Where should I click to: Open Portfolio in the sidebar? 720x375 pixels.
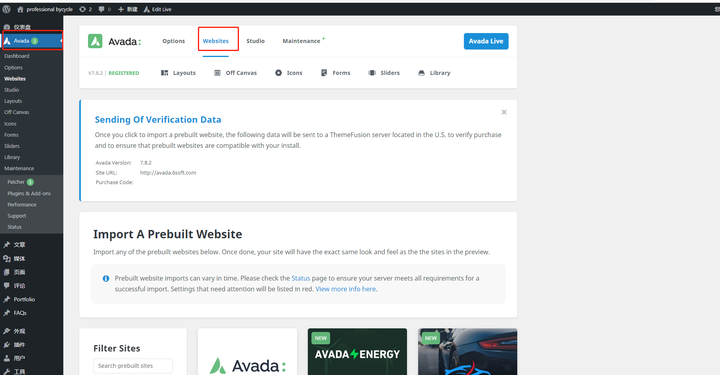24,299
